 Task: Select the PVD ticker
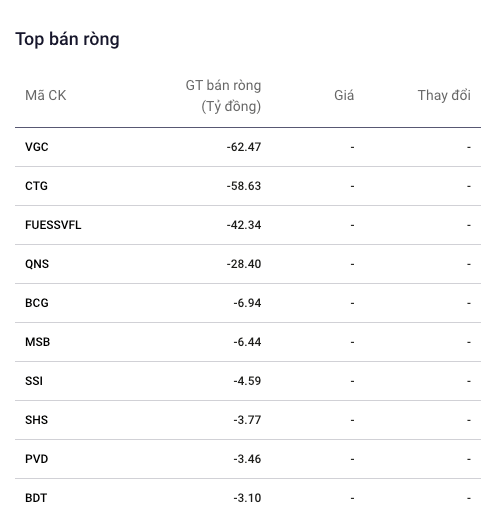(x=37, y=459)
